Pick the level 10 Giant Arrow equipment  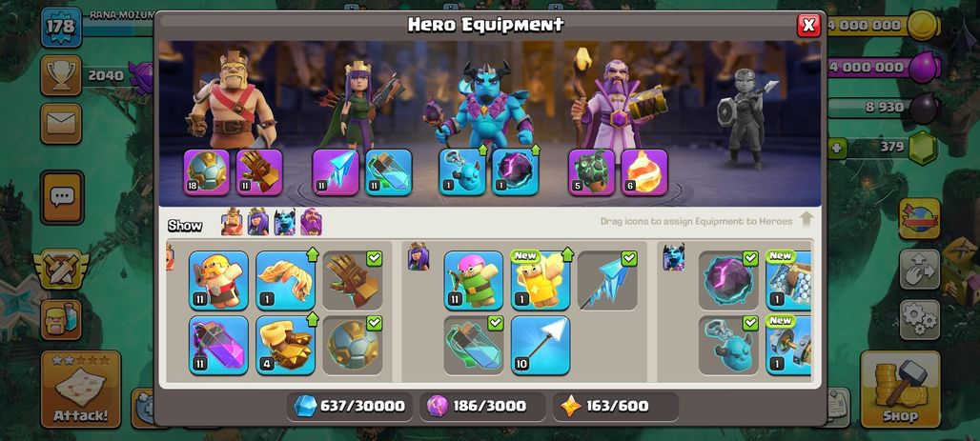[541, 346]
